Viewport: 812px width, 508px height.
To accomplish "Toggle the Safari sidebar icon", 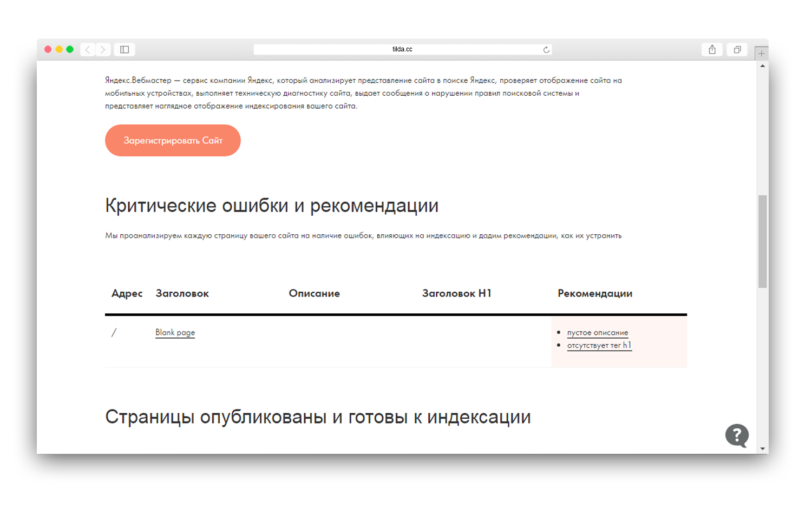I will click(125, 49).
